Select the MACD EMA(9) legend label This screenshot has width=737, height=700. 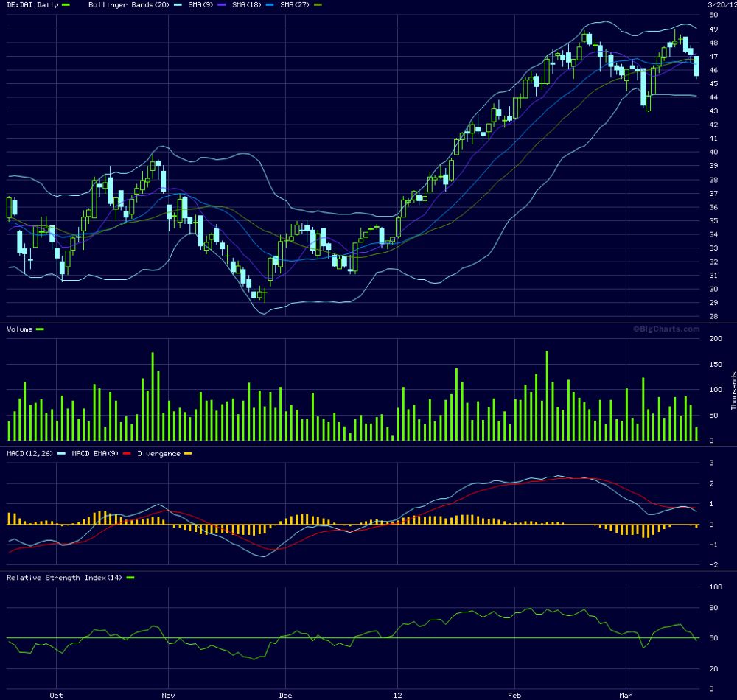click(x=95, y=453)
